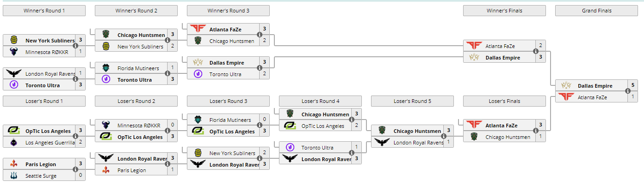The height and width of the screenshot is (186, 644).
Task: Click the Loser's Round 4 header
Action: [x=320, y=101]
